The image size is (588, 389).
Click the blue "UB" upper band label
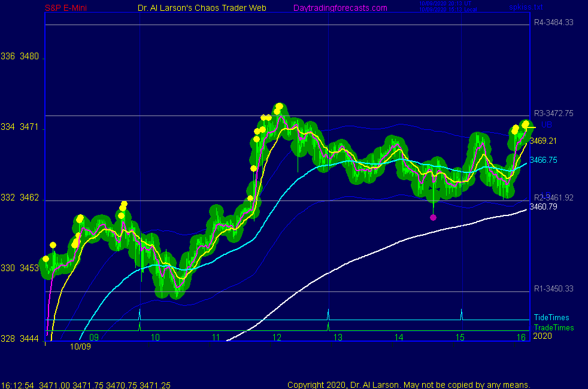(546, 124)
